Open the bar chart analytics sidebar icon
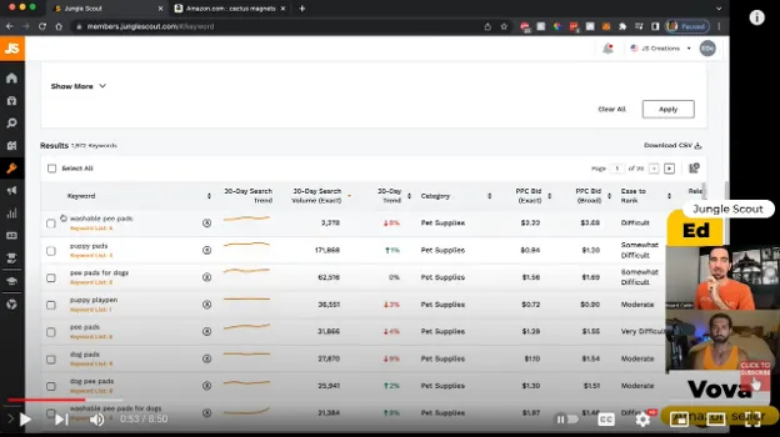Viewport: 780px width, 437px height. click(12, 214)
